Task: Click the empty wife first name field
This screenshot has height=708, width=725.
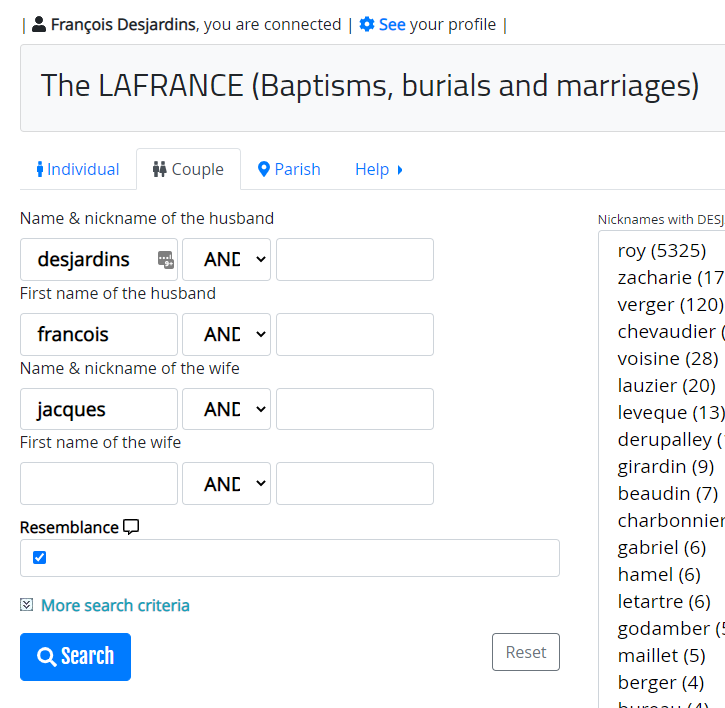Action: pyautogui.click(x=99, y=484)
